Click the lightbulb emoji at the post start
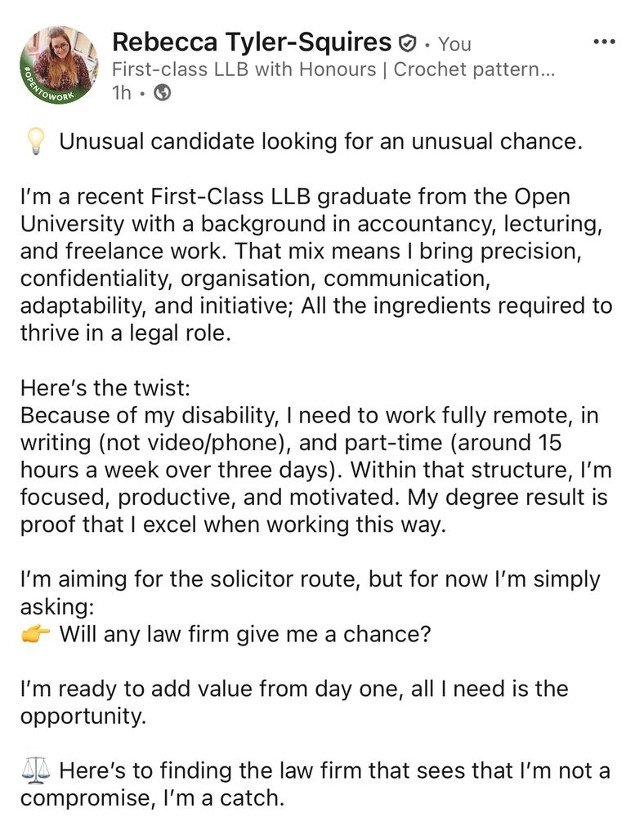The width and height of the screenshot is (644, 817). pos(35,143)
